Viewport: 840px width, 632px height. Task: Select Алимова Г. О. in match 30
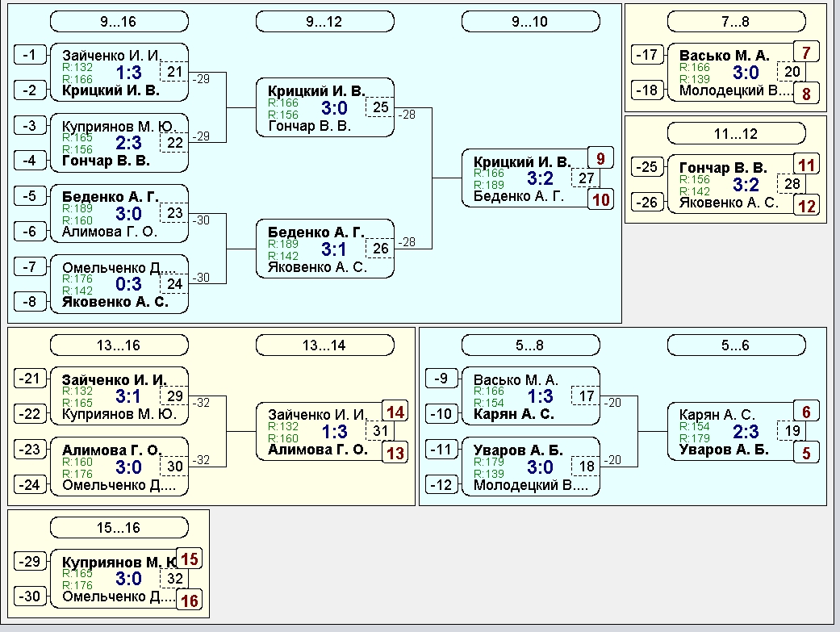pos(112,450)
